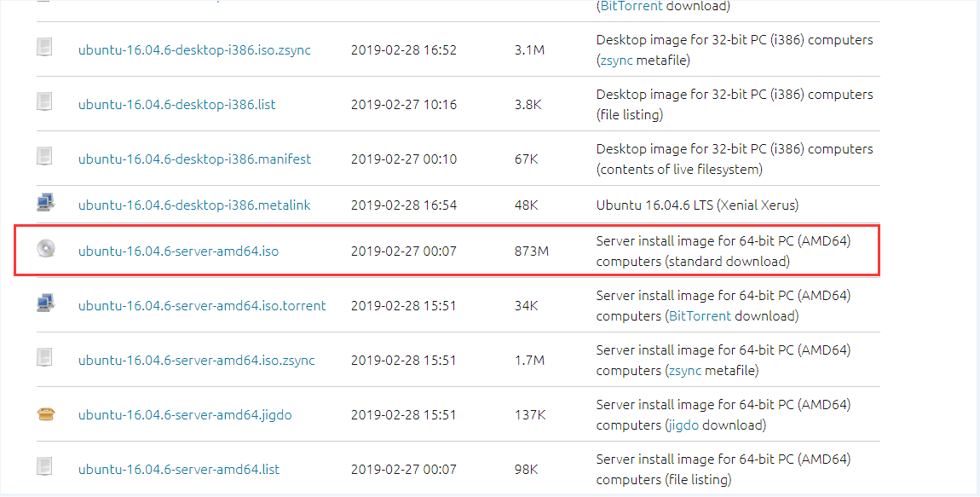Click file icon beside desktop-i386.manifest
980x497 pixels.
point(45,156)
